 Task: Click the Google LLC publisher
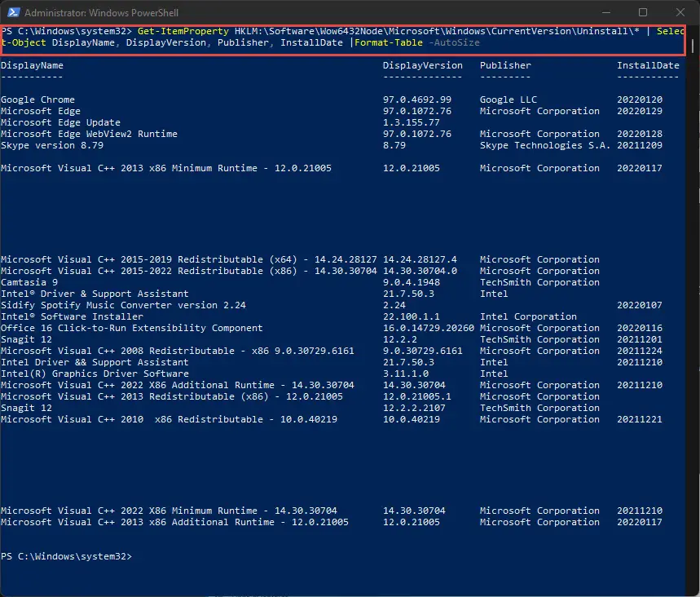(x=508, y=99)
